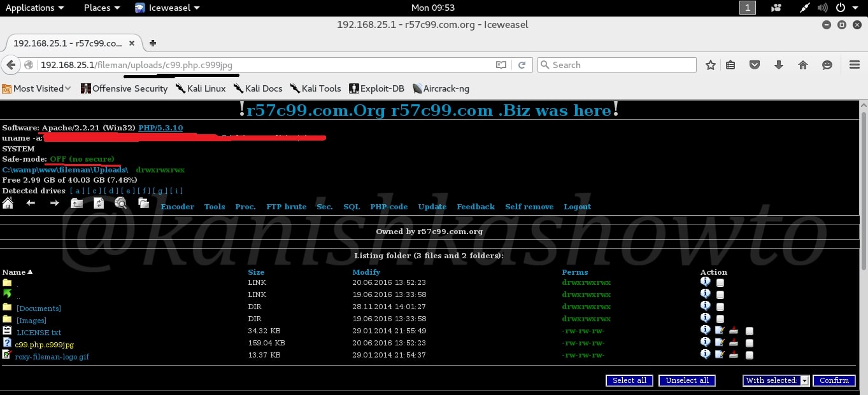868x395 pixels.
Task: Edit roxy-fileman-logo.gif via edit icon
Action: 720,354
